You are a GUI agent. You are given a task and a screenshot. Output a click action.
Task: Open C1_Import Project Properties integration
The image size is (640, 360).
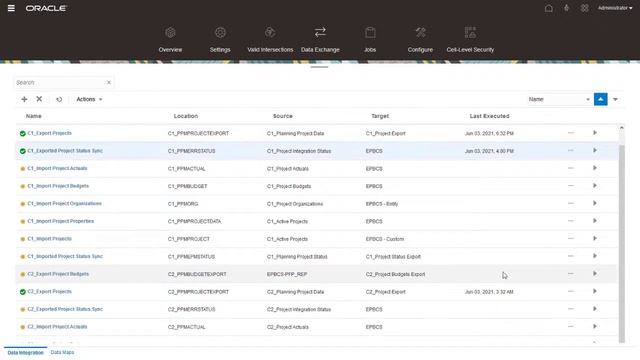pos(60,221)
